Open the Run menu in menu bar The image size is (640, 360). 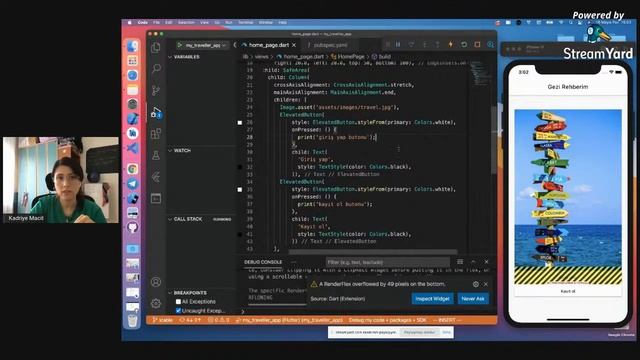pos(229,22)
